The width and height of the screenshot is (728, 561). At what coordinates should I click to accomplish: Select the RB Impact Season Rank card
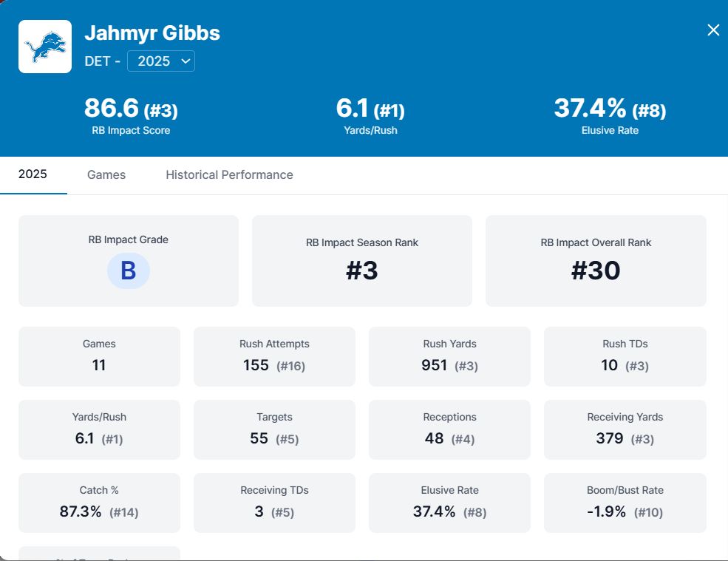(x=361, y=261)
